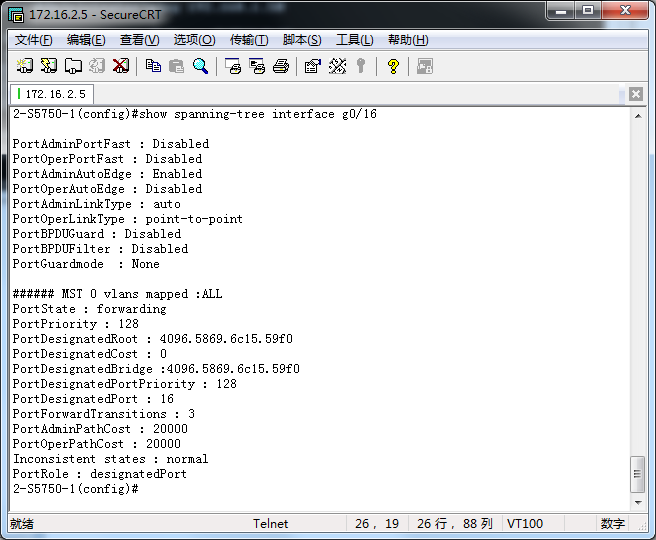Image resolution: width=656 pixels, height=540 pixels.
Task: Open the 选项(O) menu
Action: pyautogui.click(x=194, y=40)
